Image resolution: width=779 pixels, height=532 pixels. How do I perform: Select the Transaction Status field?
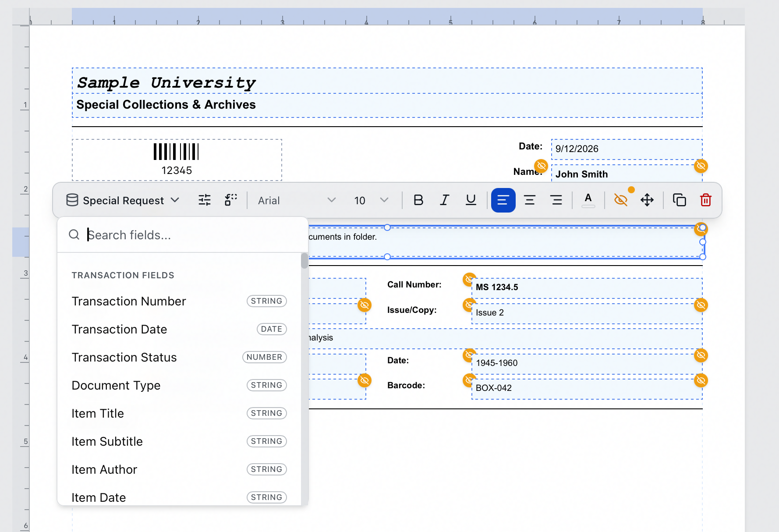coord(179,357)
